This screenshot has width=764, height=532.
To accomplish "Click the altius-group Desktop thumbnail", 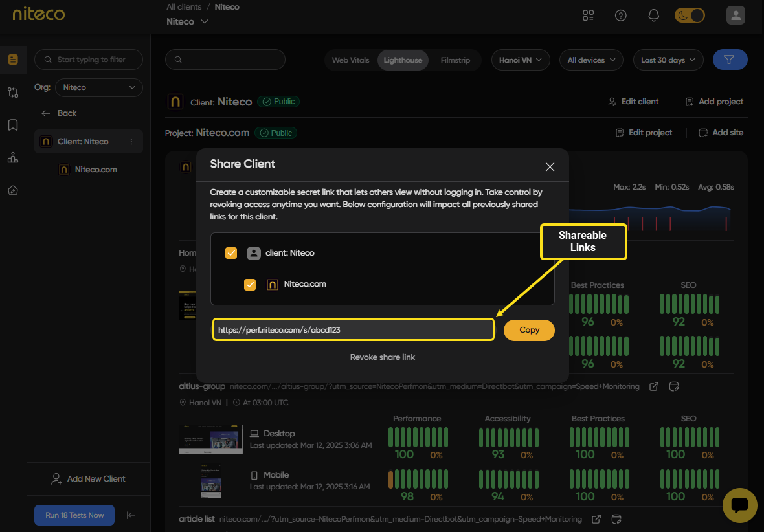I will [x=210, y=439].
